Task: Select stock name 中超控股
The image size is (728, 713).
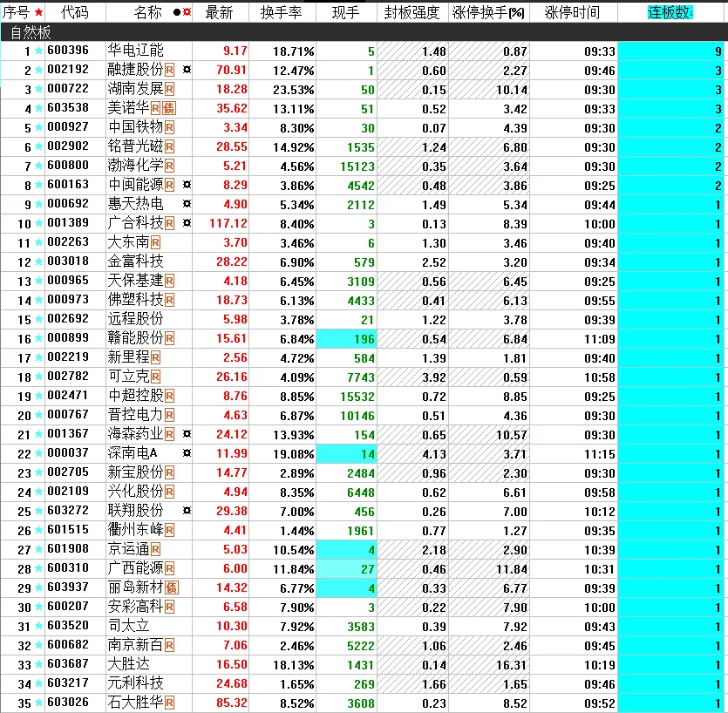Action: pos(135,396)
